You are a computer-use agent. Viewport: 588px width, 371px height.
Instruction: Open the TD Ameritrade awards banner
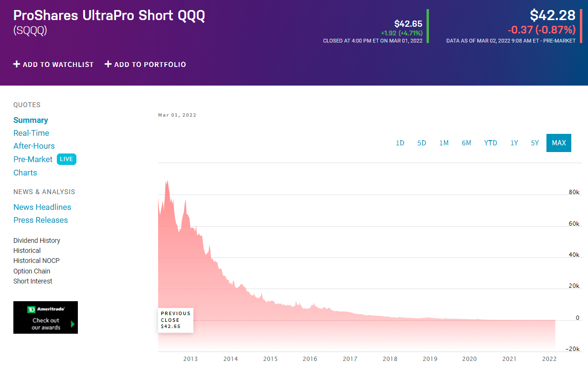tap(45, 317)
